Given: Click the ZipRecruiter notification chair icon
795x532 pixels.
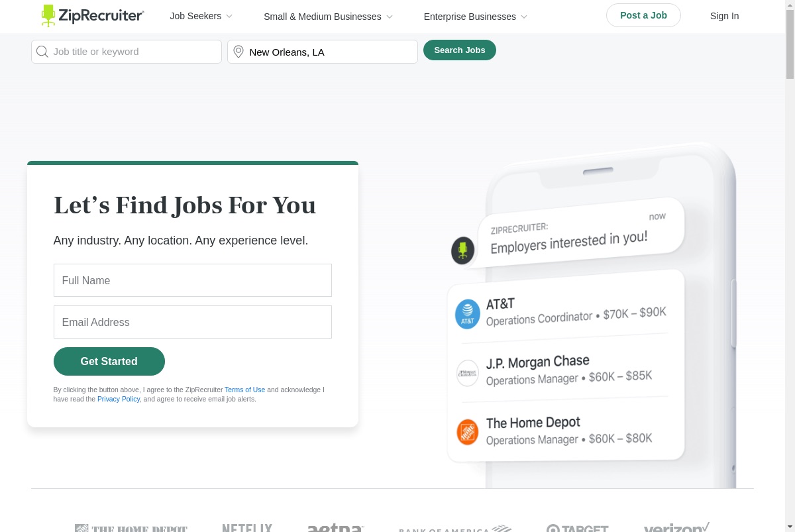Looking at the screenshot, I should pyautogui.click(x=463, y=251).
